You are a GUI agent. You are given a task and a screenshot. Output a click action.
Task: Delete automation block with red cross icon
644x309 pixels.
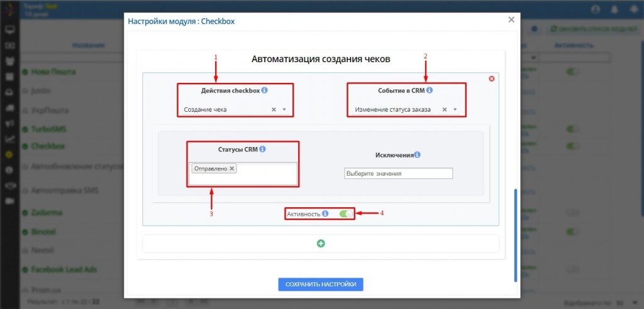point(491,79)
